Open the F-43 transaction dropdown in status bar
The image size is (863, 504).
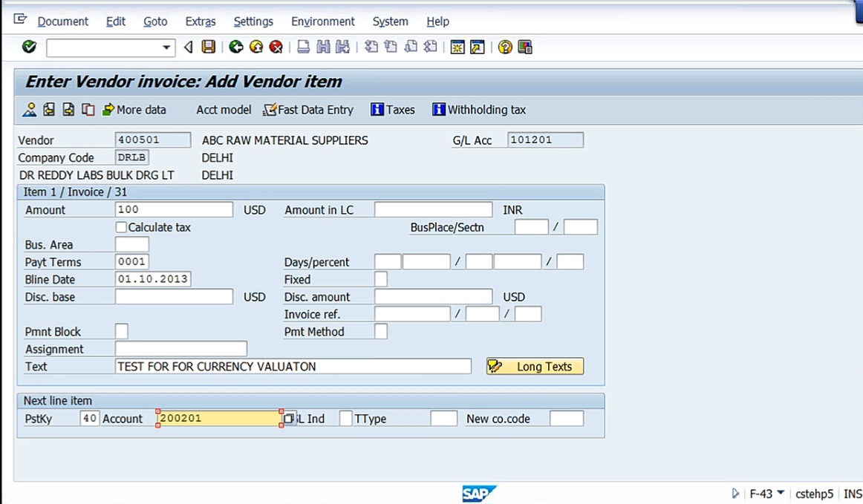click(781, 493)
